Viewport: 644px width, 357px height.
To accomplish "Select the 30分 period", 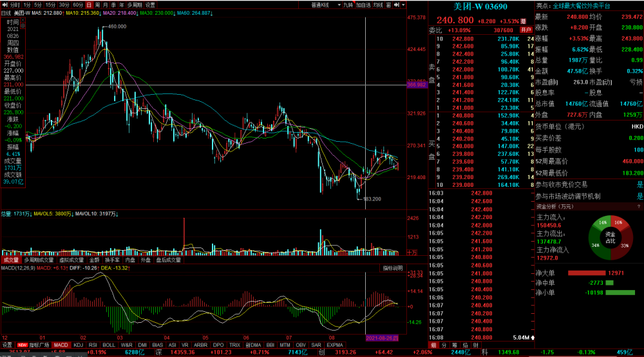I will (64, 5).
